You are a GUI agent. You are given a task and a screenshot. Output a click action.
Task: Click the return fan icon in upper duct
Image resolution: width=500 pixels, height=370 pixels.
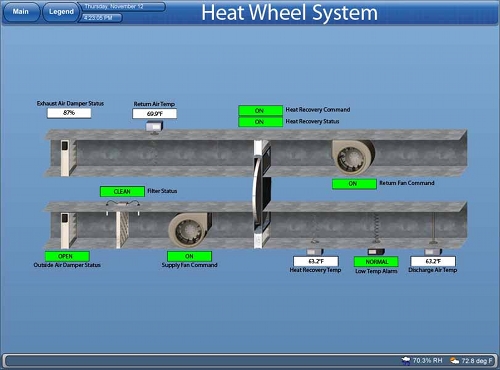pos(353,157)
